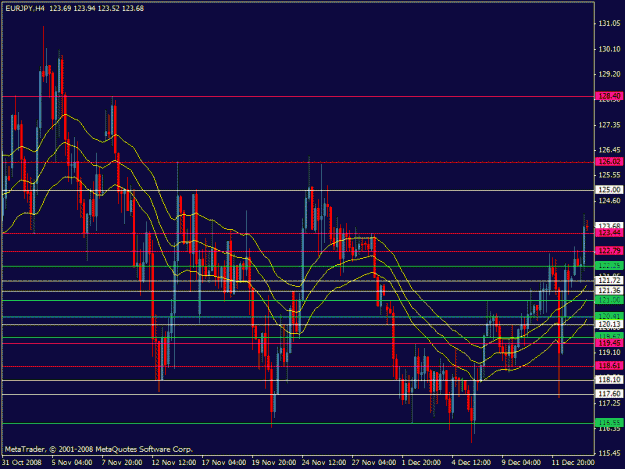This screenshot has width=625, height=469.
Task: Click the 125.55 price scale value
Action: click(609, 175)
